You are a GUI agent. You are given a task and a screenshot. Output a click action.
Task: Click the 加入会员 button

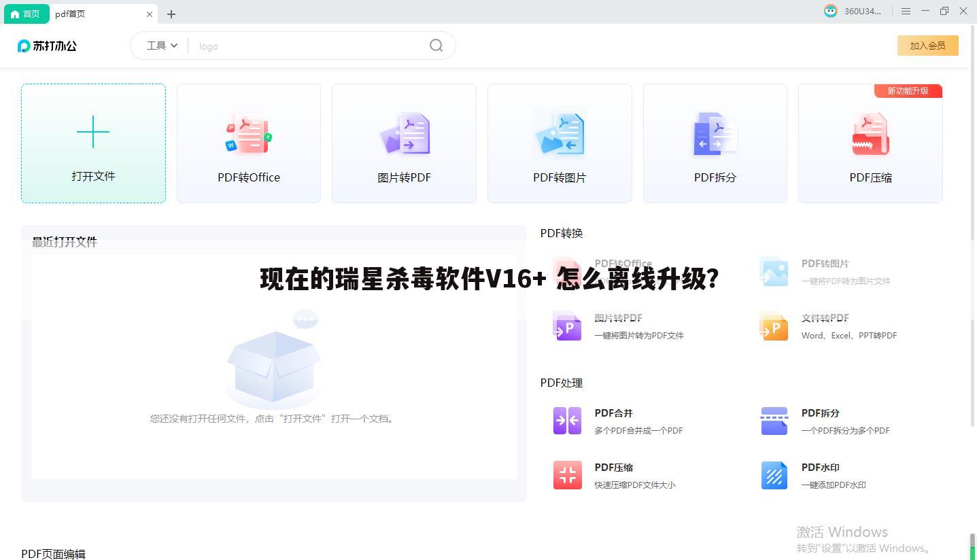pyautogui.click(x=927, y=46)
